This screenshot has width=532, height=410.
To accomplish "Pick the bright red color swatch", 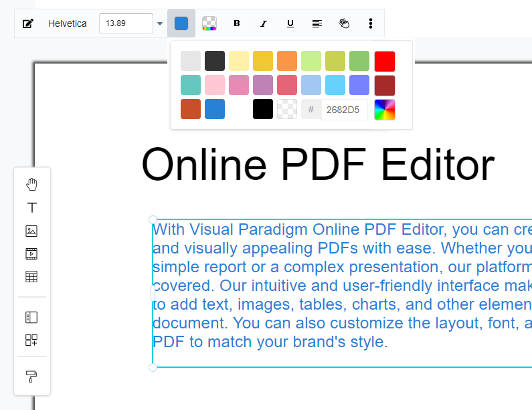I will [x=385, y=62].
